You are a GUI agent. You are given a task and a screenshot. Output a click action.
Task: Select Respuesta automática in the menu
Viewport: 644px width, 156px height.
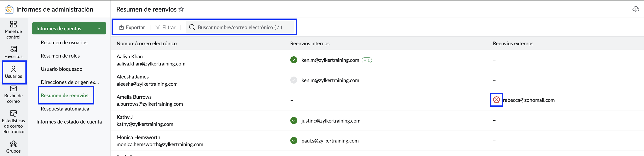point(65,109)
